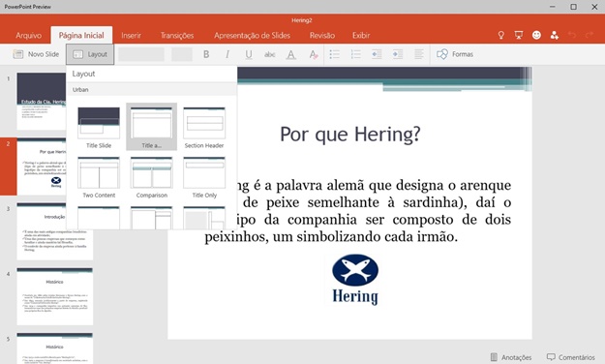The image size is (605, 364).
Task: Open the Arquivo tab
Action: point(28,36)
